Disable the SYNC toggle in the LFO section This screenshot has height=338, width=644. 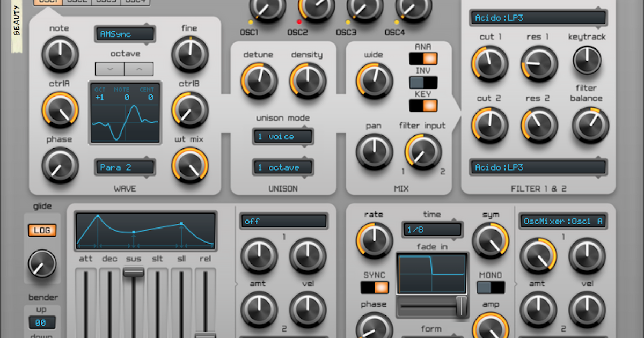374,287
